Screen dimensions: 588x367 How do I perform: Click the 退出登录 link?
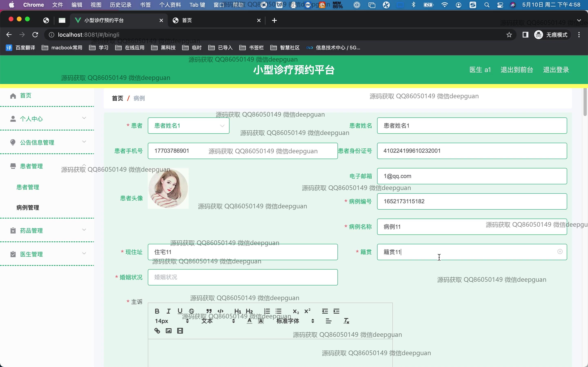(556, 70)
